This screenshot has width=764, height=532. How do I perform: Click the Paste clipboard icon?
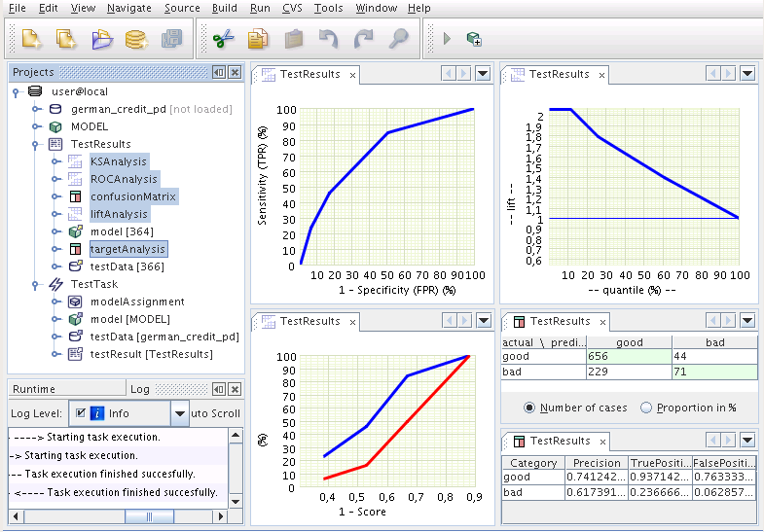point(294,39)
